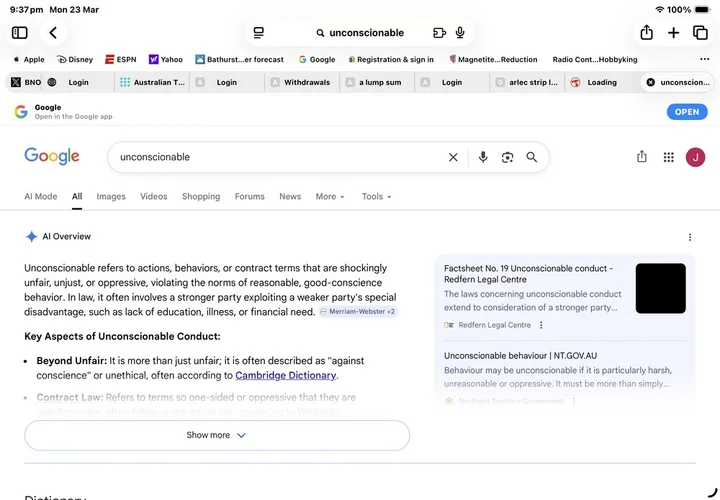Screen dimensions: 720x500
Task: Open Registration & sign in bookmark
Action: tap(391, 59)
